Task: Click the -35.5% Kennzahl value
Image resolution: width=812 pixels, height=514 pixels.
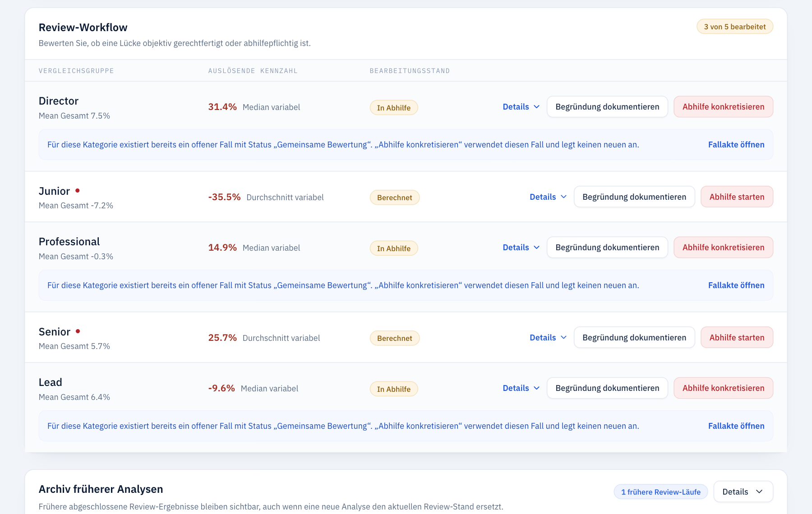Action: (224, 197)
